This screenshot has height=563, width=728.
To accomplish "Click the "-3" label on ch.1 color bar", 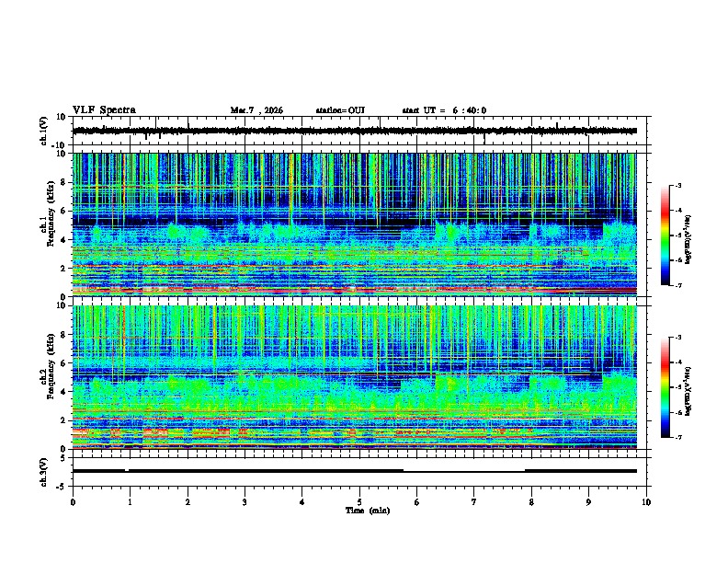I will (x=677, y=185).
